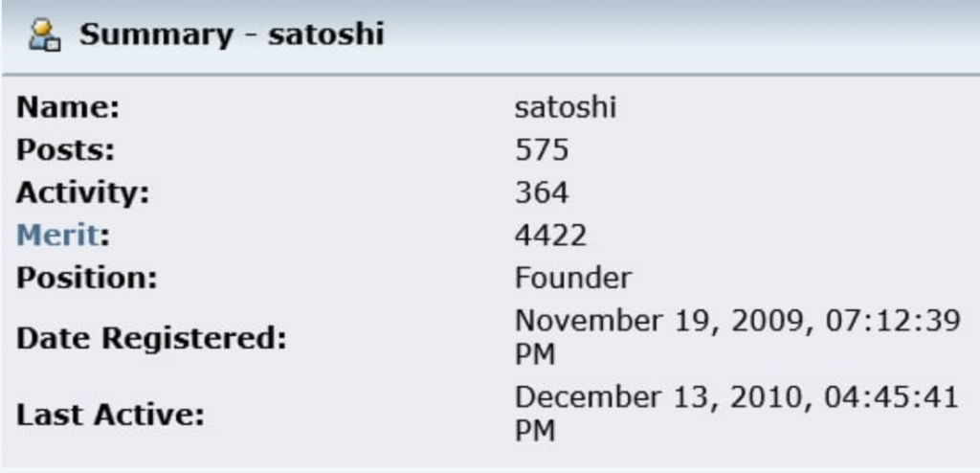The height and width of the screenshot is (473, 980).
Task: Click the Last Active: label
Action: coord(110,416)
